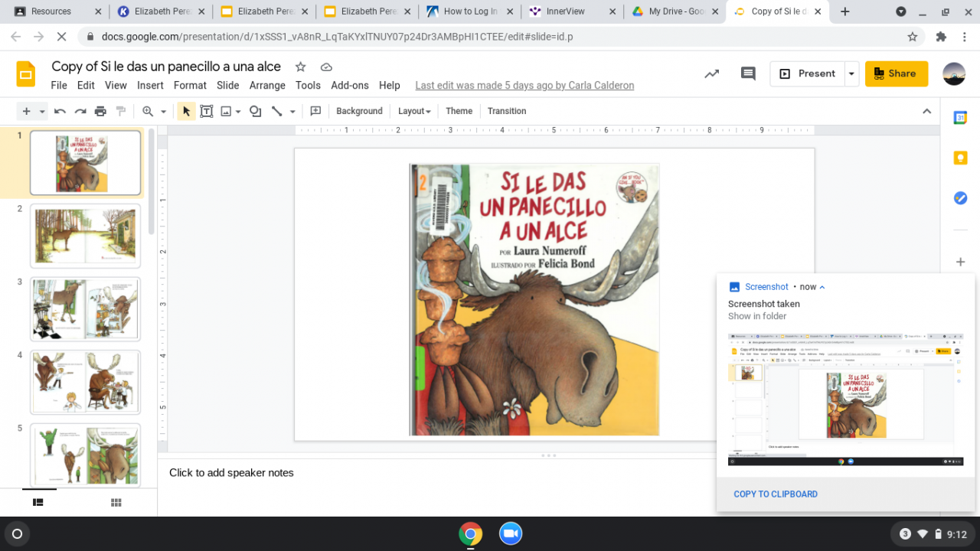Expand the Present options dropdown arrow

(x=851, y=73)
